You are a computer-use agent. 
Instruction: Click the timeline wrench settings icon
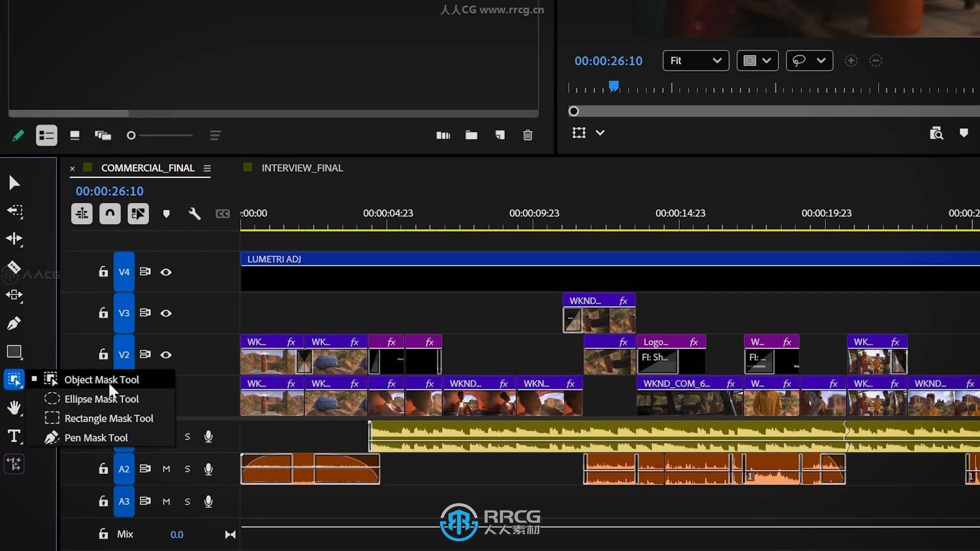pos(194,214)
